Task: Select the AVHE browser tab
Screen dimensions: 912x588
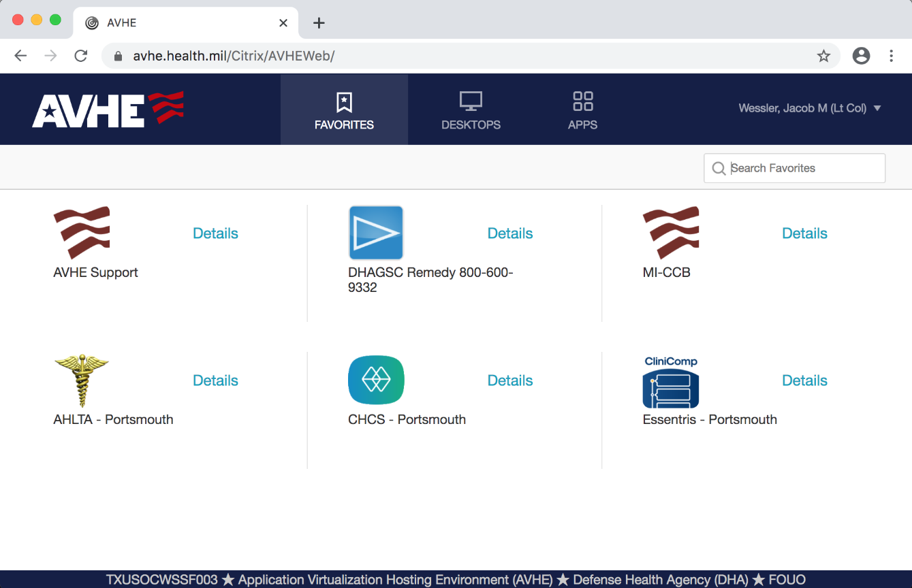Action: tap(185, 23)
